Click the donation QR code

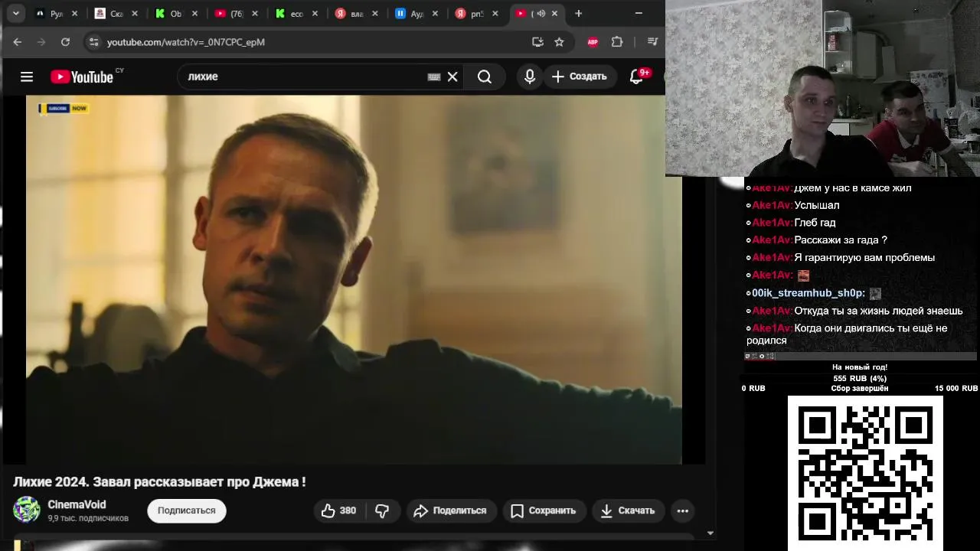click(x=865, y=473)
